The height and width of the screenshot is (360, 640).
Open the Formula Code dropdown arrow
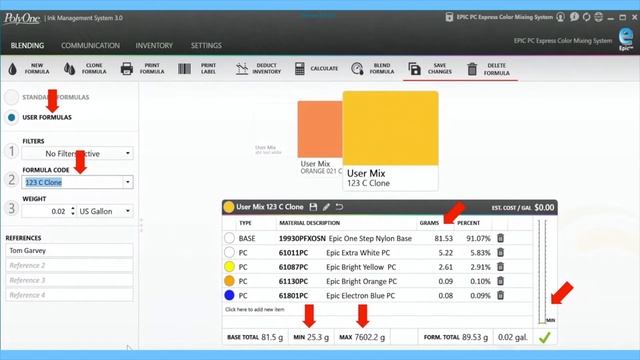click(128, 182)
